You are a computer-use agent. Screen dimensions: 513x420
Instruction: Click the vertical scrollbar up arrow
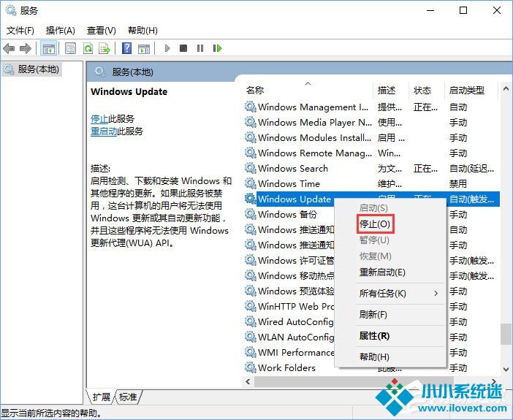(506, 88)
